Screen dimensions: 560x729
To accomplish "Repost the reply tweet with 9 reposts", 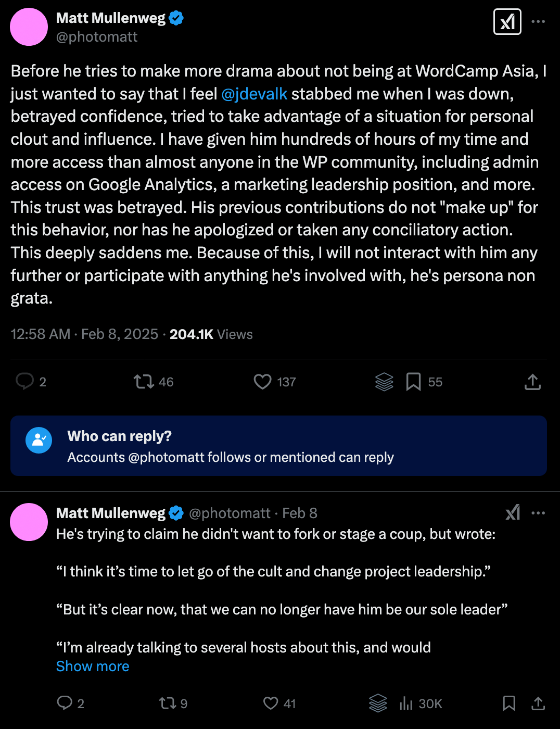I will coord(168,703).
